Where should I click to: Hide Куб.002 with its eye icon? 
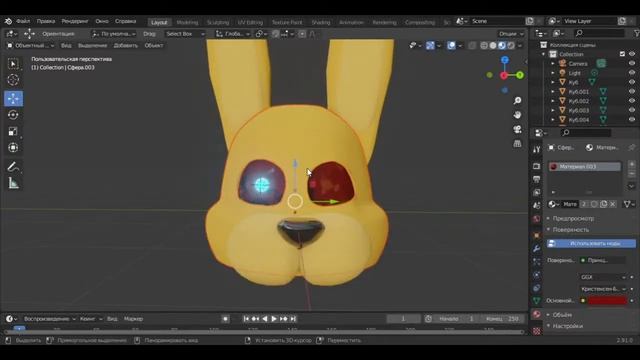[632, 101]
